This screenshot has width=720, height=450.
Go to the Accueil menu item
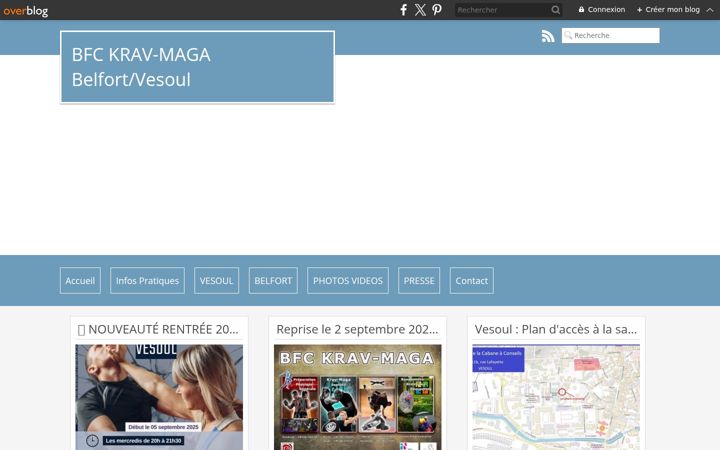point(80,281)
